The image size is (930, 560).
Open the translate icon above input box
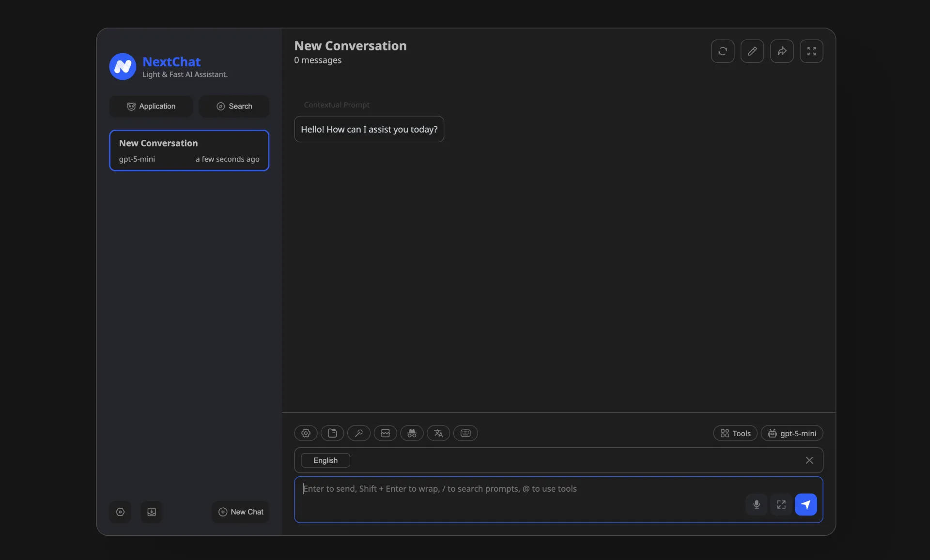[438, 433]
